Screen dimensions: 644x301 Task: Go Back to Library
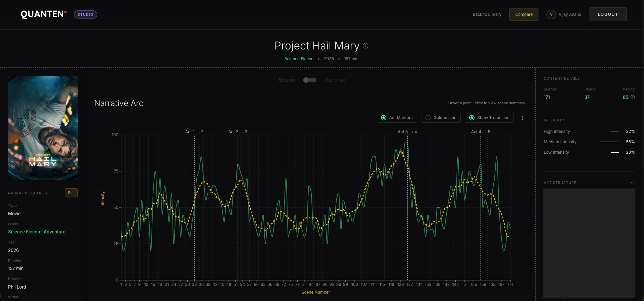487,14
